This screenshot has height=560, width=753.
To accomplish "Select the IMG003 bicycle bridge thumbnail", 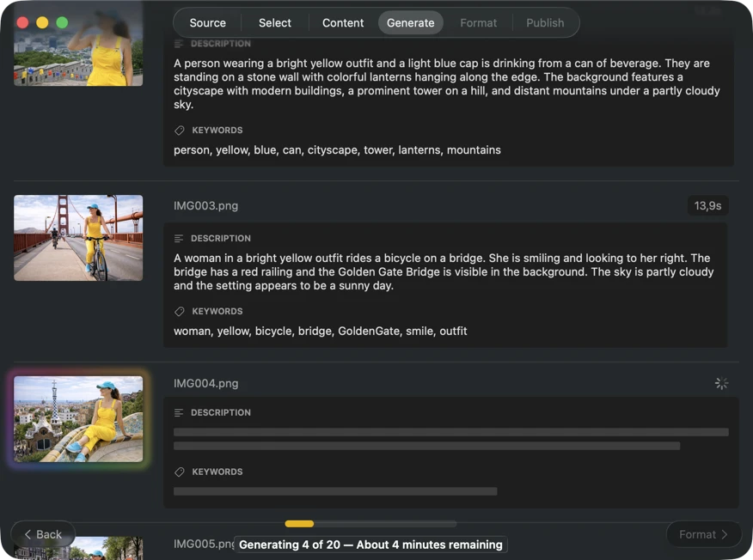I will pos(78,238).
